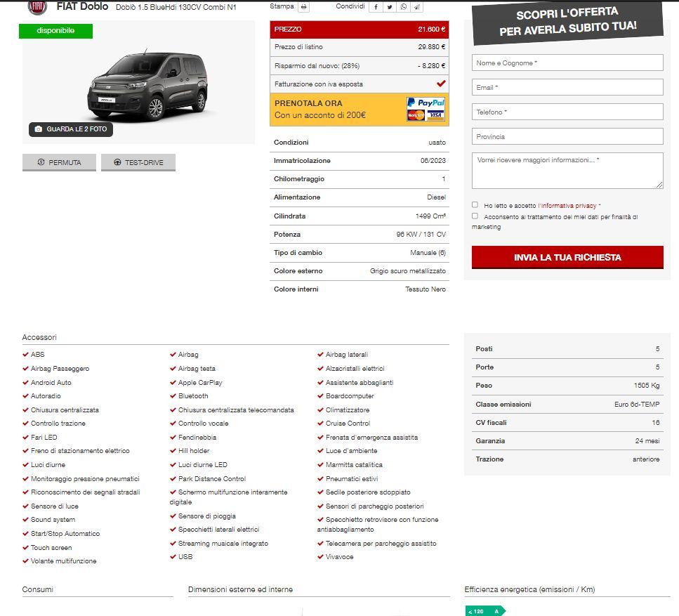The width and height of the screenshot is (679, 616).
Task: Click the Immatricolazione 06/2023 value
Action: pyautogui.click(x=433, y=161)
